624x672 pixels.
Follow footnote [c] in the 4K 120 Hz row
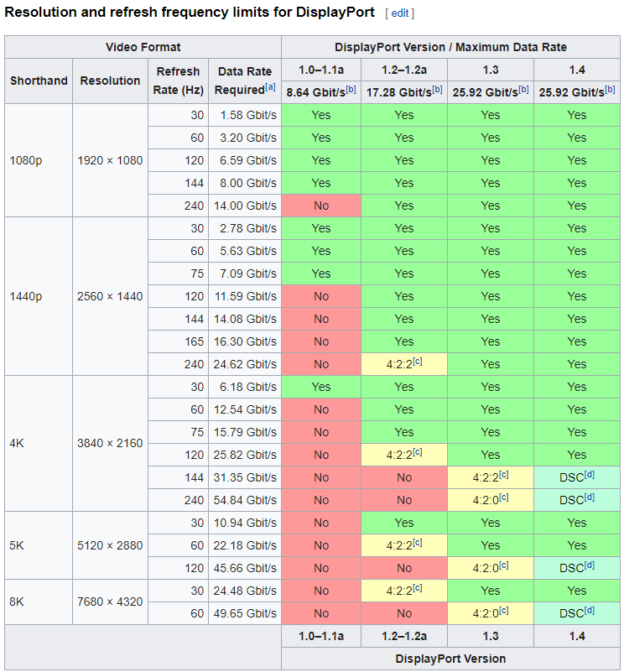pyautogui.click(x=417, y=451)
